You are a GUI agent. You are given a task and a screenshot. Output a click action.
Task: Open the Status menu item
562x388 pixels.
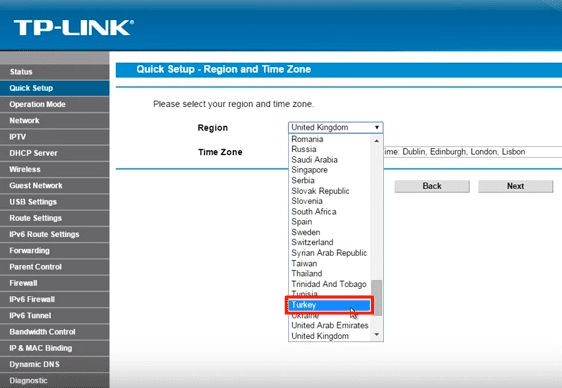coord(54,72)
